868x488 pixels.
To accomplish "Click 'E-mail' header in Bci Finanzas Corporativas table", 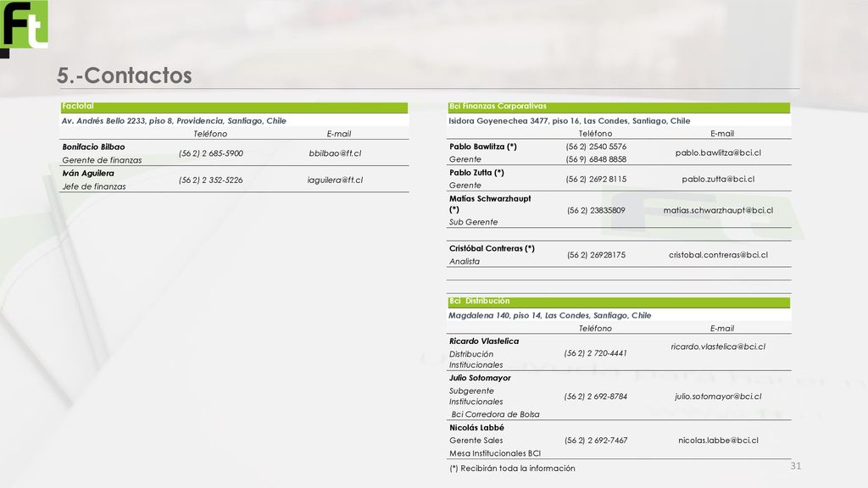I will click(x=722, y=133).
